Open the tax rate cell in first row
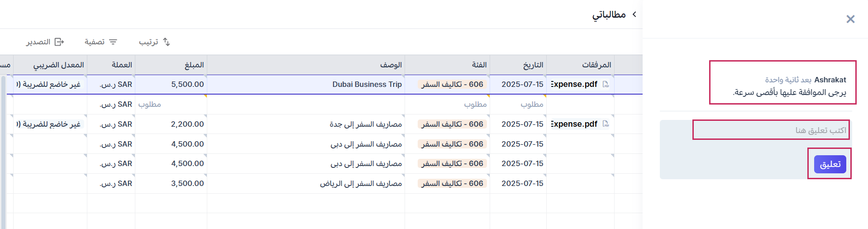868x229 pixels. pos(50,85)
